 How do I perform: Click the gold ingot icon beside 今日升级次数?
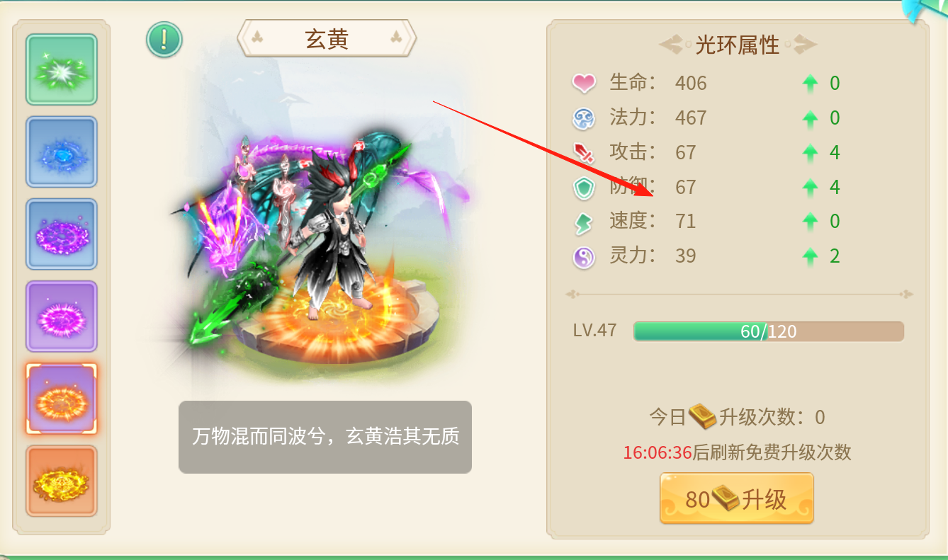pyautogui.click(x=703, y=416)
